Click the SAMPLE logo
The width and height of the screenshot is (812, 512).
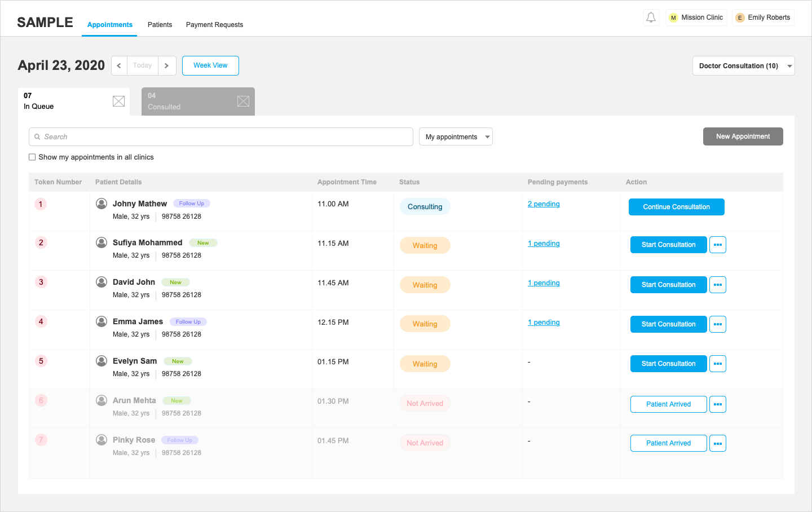point(45,23)
